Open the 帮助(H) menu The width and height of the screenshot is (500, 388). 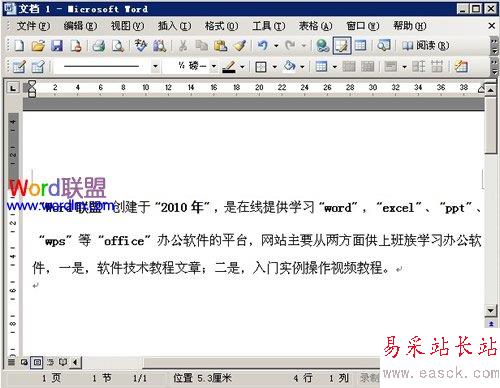[410, 26]
